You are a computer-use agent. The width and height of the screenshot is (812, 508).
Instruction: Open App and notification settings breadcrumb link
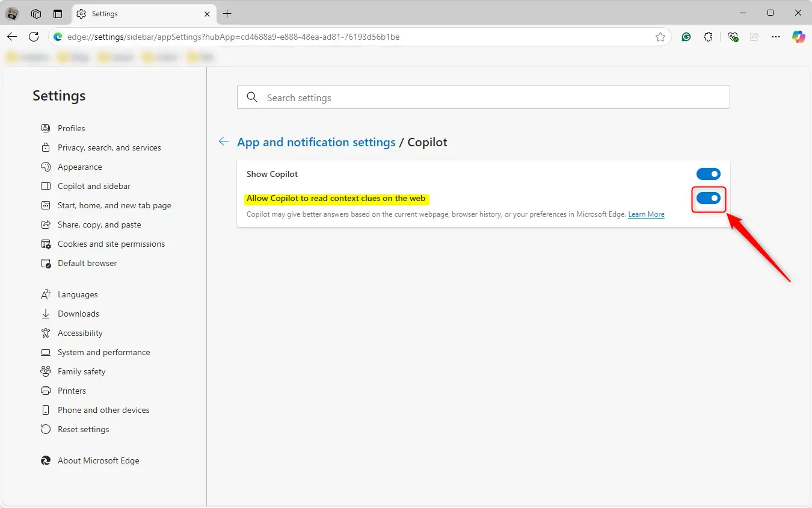pos(316,142)
